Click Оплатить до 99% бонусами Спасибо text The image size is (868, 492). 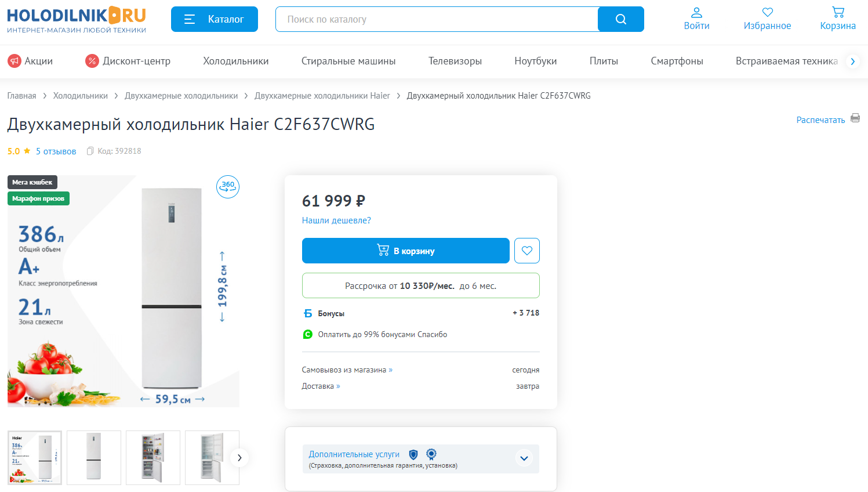coord(383,334)
